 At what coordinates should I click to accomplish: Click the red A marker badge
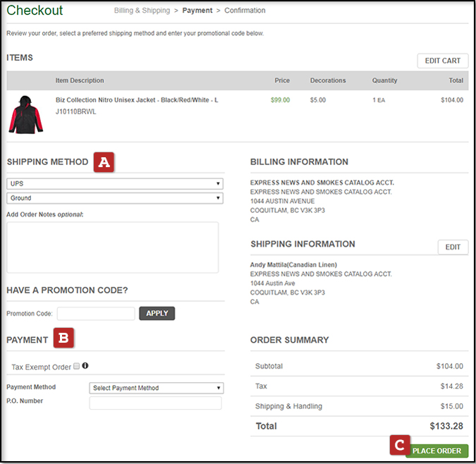pos(104,162)
